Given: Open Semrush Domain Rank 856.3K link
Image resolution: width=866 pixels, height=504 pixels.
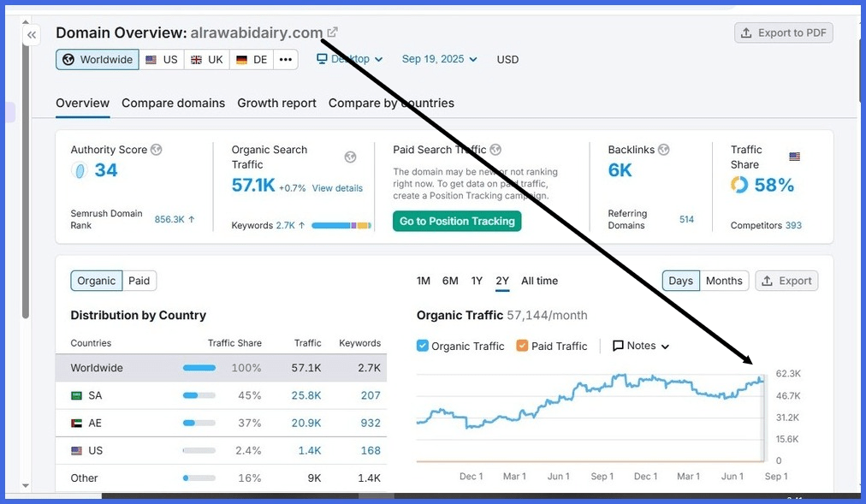Looking at the screenshot, I should [x=174, y=219].
